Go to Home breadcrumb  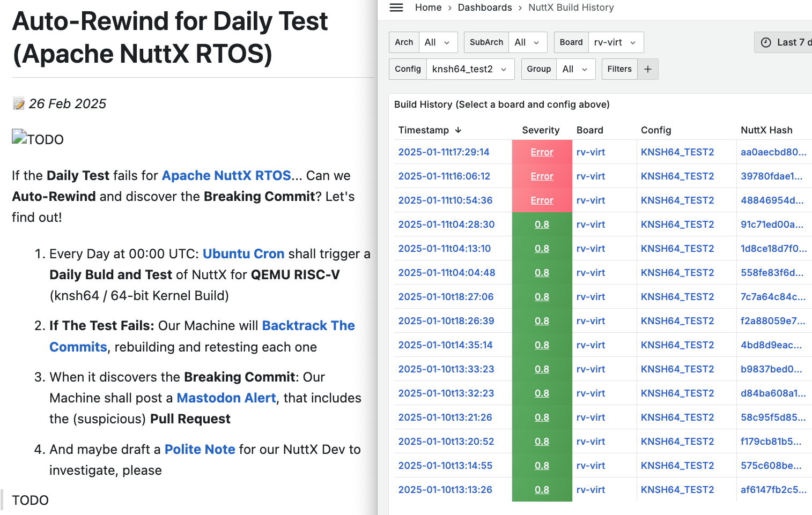tap(429, 8)
